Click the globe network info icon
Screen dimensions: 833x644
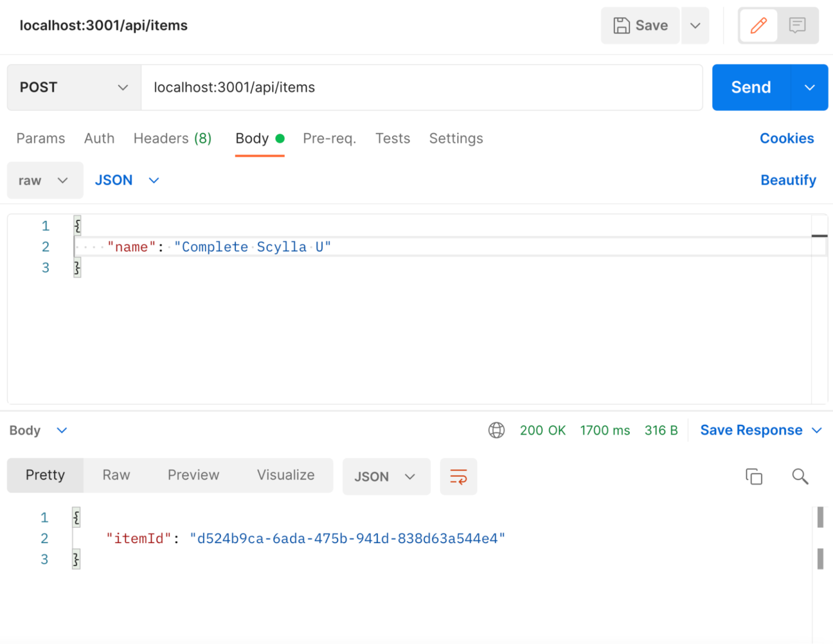(x=496, y=430)
